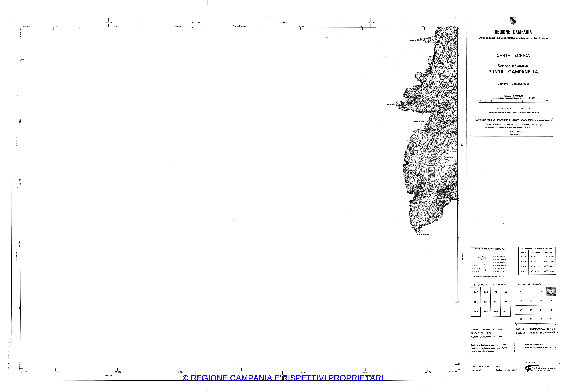Click the '2 456 481' coordinate at the top-left corner
Image resolution: width=566 pixels, height=392 pixels.
click(x=26, y=26)
